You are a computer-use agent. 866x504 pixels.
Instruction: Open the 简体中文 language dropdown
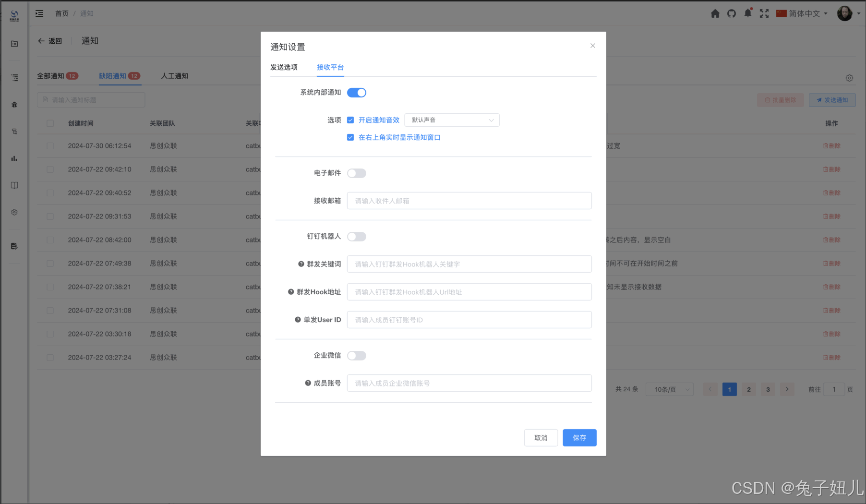click(802, 13)
